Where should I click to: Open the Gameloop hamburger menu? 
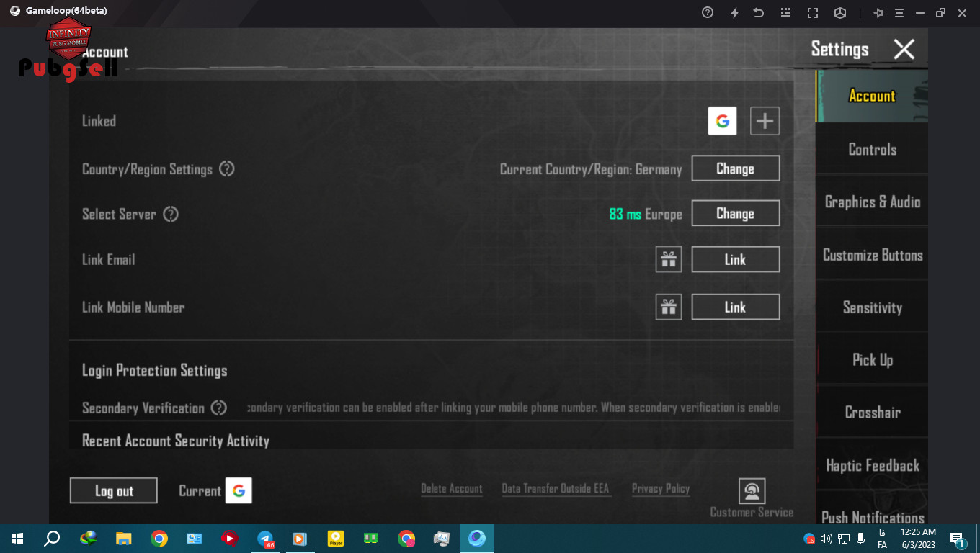(x=899, y=12)
